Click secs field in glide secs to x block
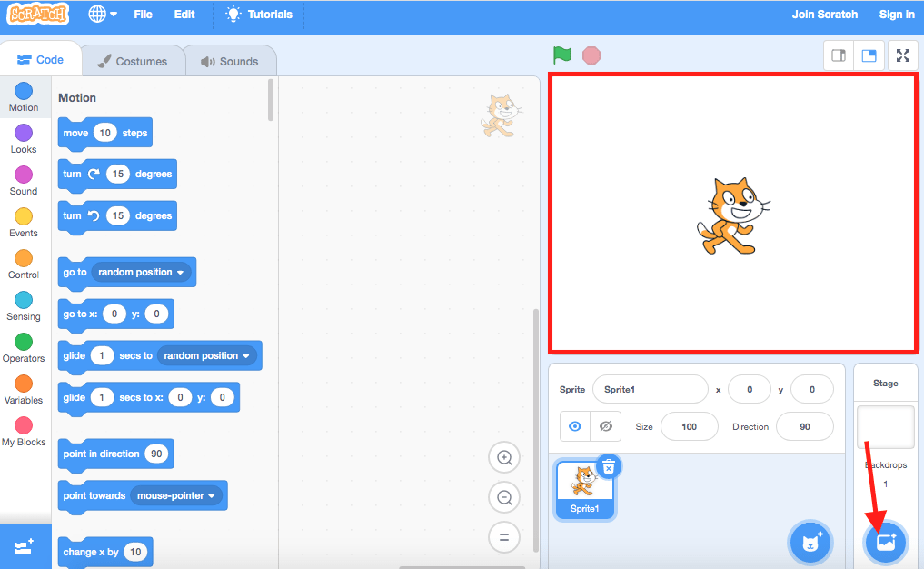The width and height of the screenshot is (924, 569). tap(102, 397)
